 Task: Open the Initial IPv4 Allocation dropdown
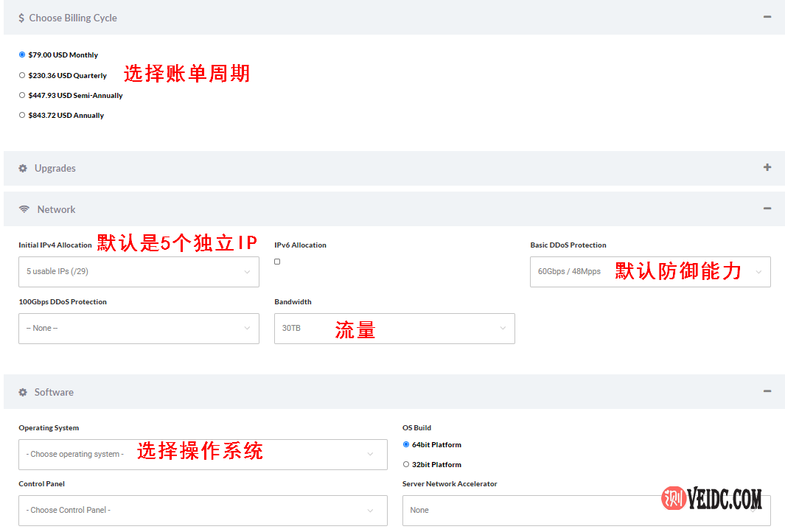pos(139,272)
